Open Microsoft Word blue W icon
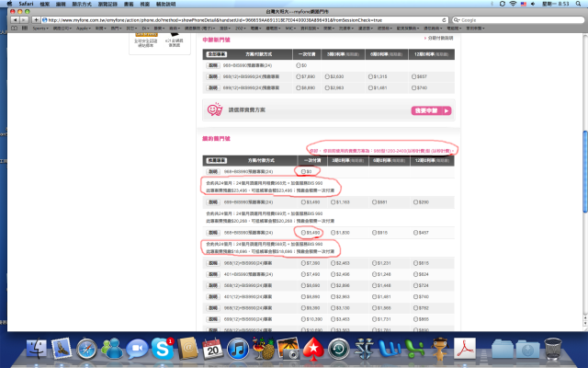 tap(390, 349)
